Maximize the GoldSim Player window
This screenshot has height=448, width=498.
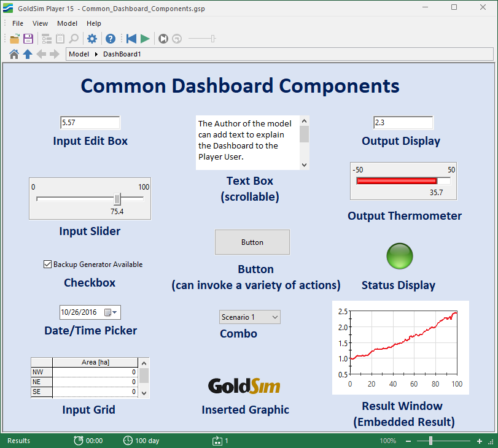point(454,7)
